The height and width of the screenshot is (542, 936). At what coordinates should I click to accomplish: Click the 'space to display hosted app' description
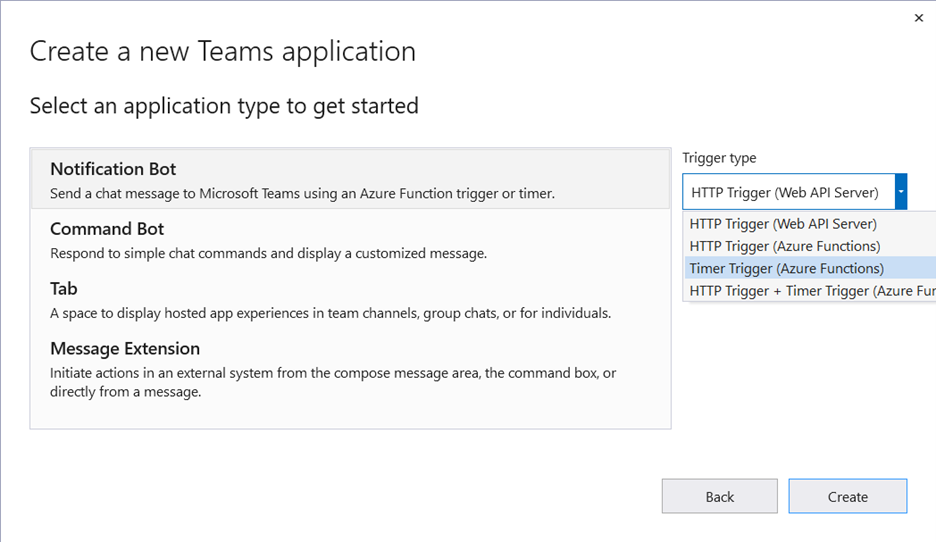pyautogui.click(x=330, y=313)
